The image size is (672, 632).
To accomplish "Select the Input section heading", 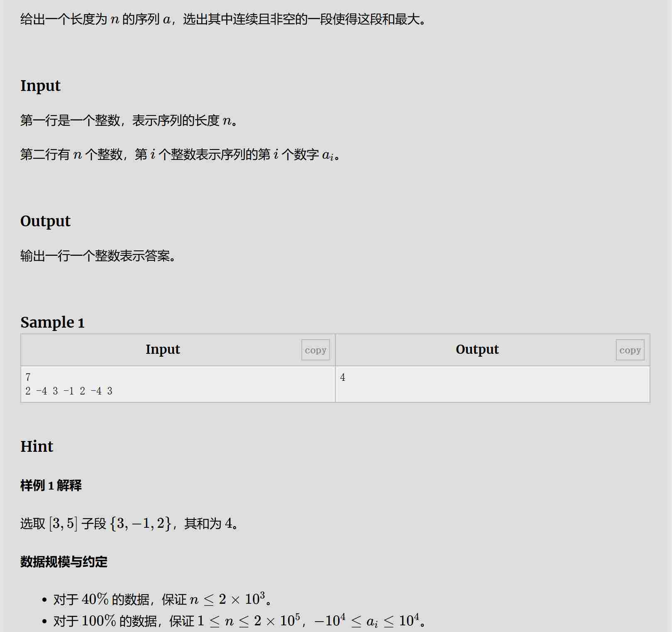I will 40,86.
